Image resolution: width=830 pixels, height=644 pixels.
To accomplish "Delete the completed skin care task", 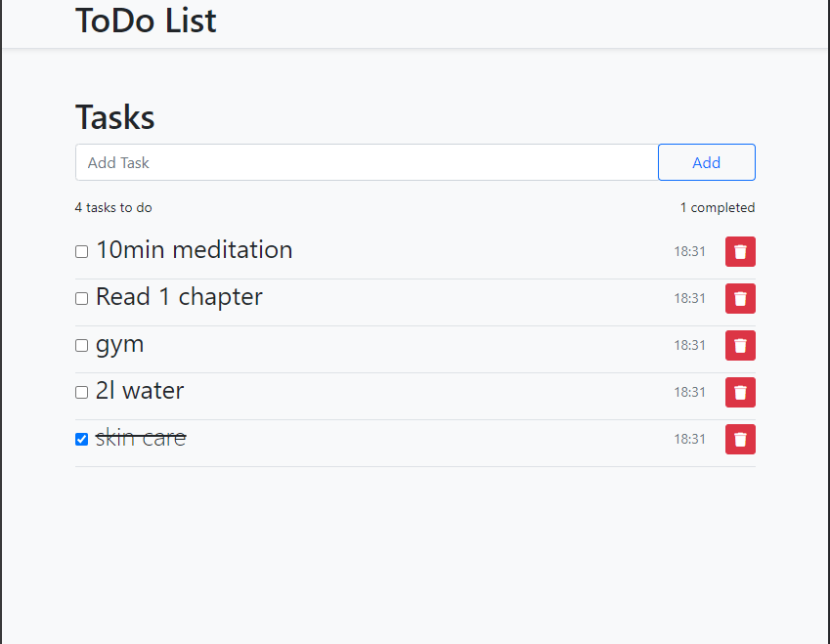I will pyautogui.click(x=740, y=439).
